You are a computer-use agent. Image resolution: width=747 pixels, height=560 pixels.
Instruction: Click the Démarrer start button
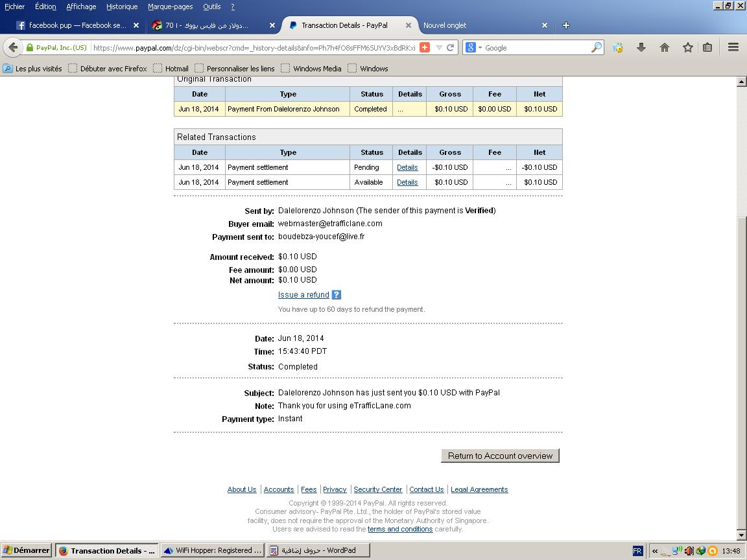click(26, 550)
